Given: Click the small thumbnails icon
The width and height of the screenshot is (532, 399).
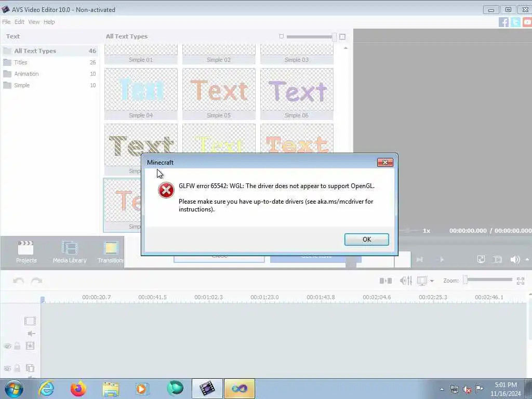Looking at the screenshot, I should click(281, 36).
